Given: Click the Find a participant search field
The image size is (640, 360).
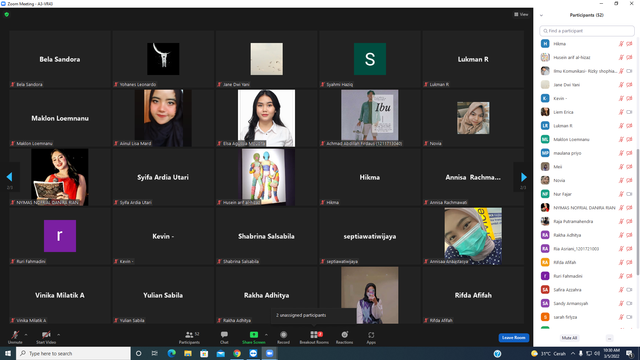Looking at the screenshot, I should point(587,31).
